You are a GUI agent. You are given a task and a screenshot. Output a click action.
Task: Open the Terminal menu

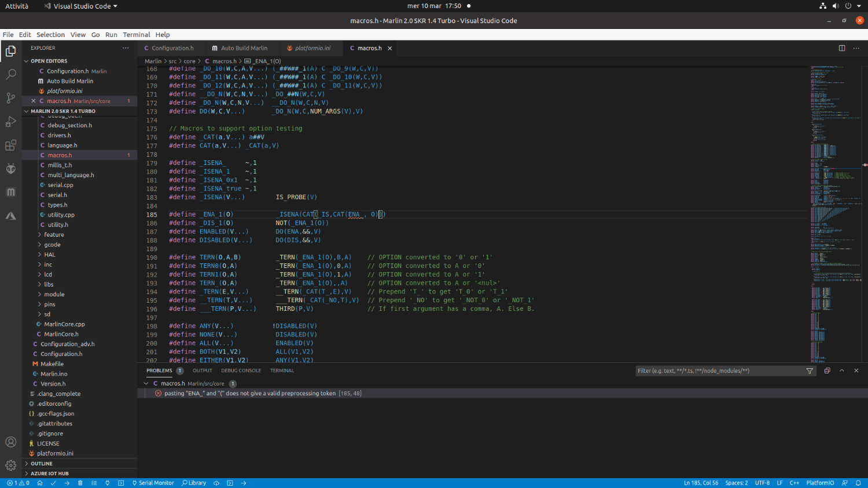[x=136, y=35]
